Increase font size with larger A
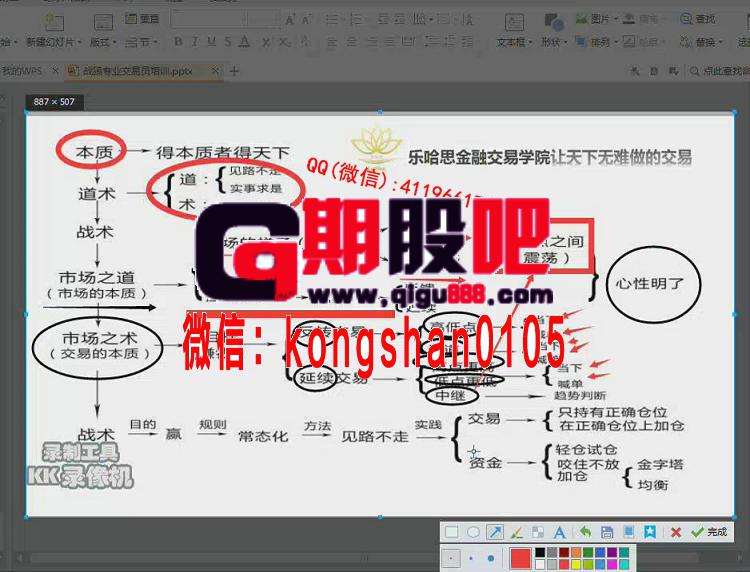Screen dimensions: 750x572 pyautogui.click(x=290, y=20)
